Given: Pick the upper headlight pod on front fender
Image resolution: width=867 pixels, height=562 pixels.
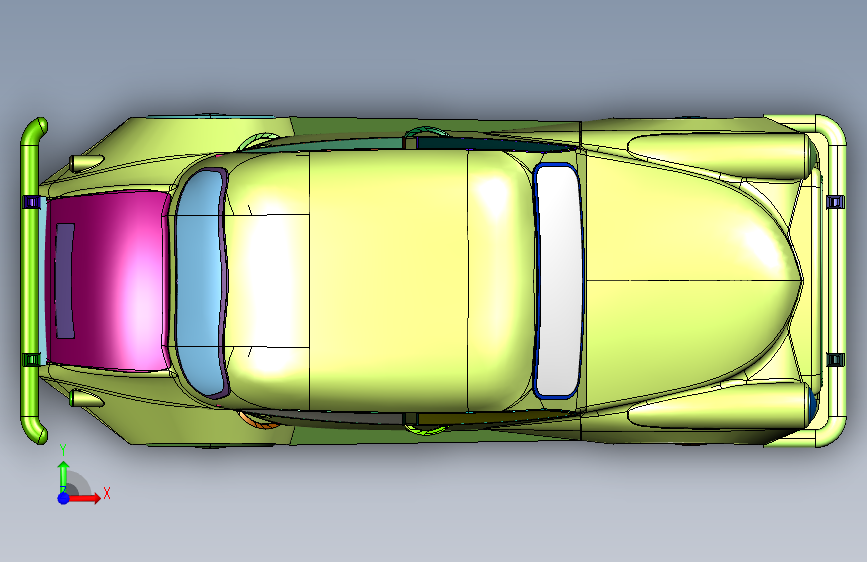Looking at the screenshot, I should click(86, 163).
